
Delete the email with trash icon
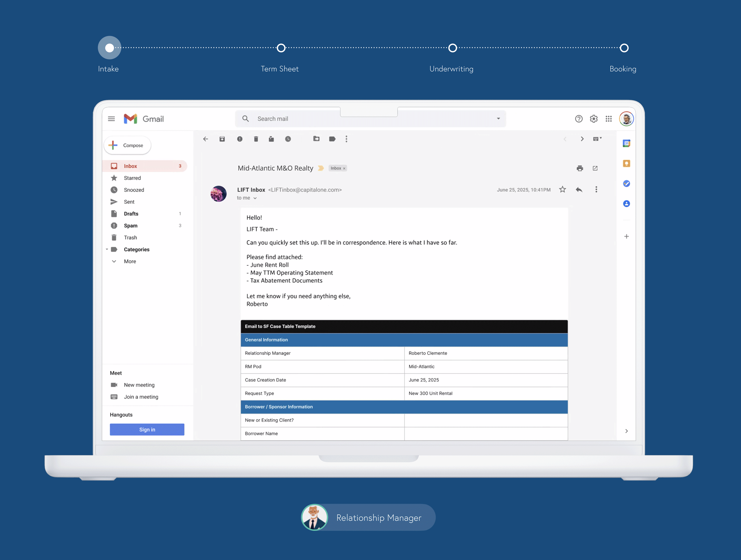coord(256,139)
